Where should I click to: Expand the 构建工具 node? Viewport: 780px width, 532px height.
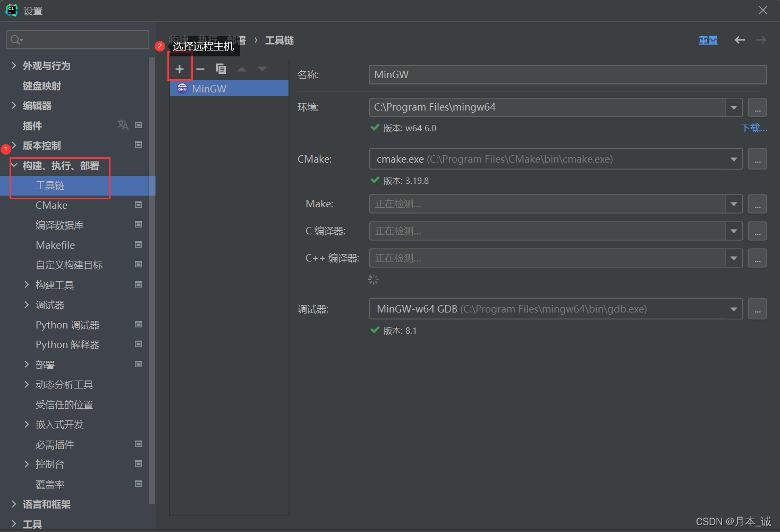coord(27,285)
